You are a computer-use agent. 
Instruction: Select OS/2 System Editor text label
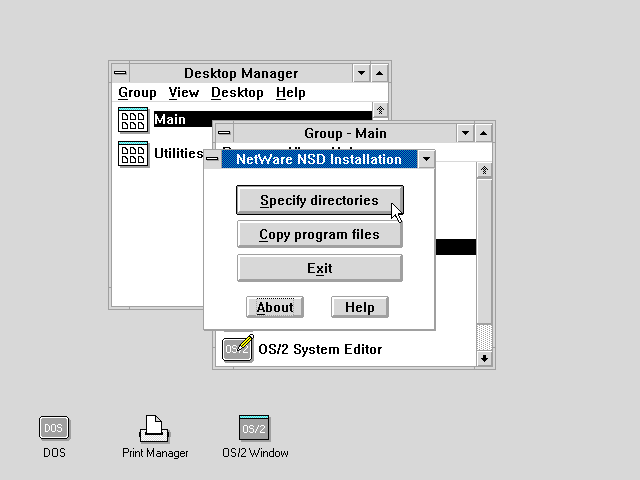coord(320,349)
